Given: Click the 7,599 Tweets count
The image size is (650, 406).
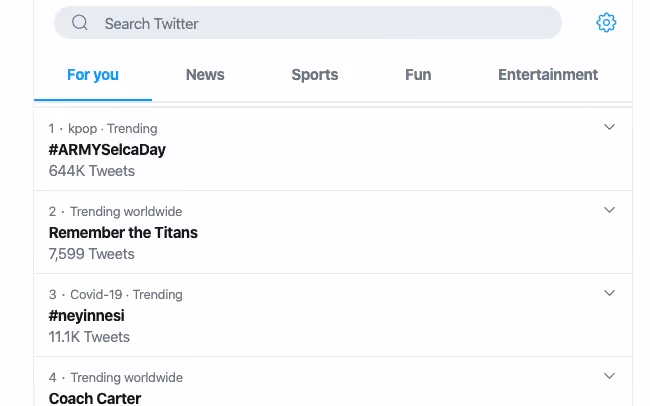Looking at the screenshot, I should click(92, 254).
